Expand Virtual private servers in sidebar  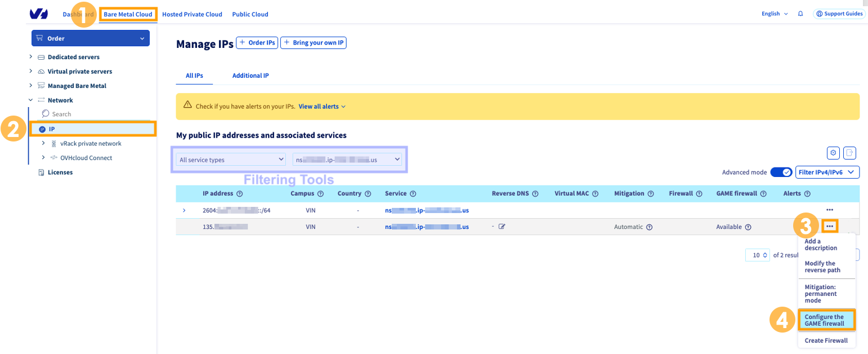tap(31, 72)
